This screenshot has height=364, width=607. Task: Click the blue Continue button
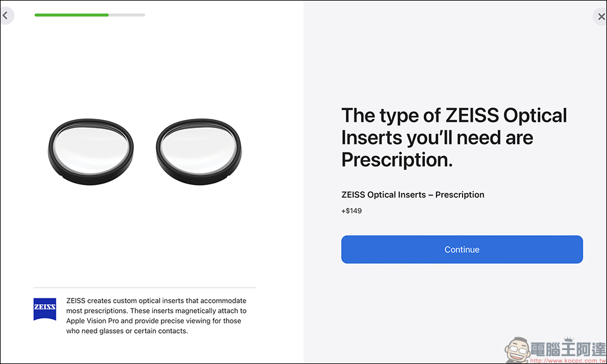click(x=462, y=249)
